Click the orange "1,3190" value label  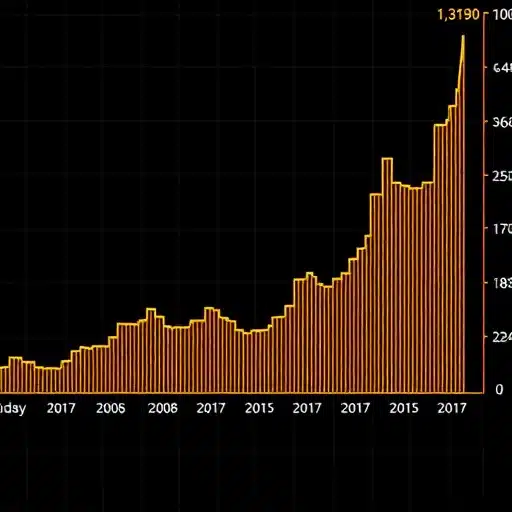[458, 15]
